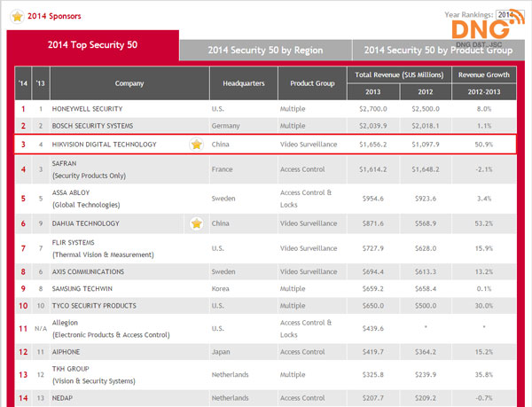Select DAHUA TECHNOLOGY company name
This screenshot has height=407, width=532.
click(x=85, y=223)
